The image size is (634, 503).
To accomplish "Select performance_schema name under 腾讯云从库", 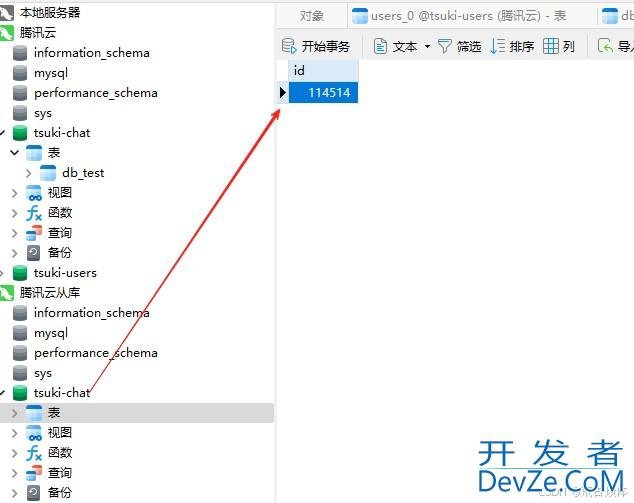I will 96,353.
